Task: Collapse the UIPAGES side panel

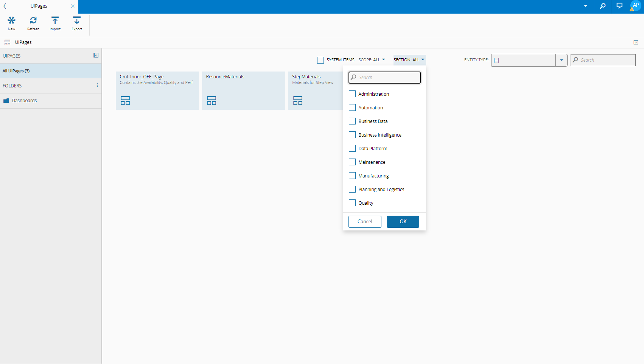Action: [x=96, y=55]
